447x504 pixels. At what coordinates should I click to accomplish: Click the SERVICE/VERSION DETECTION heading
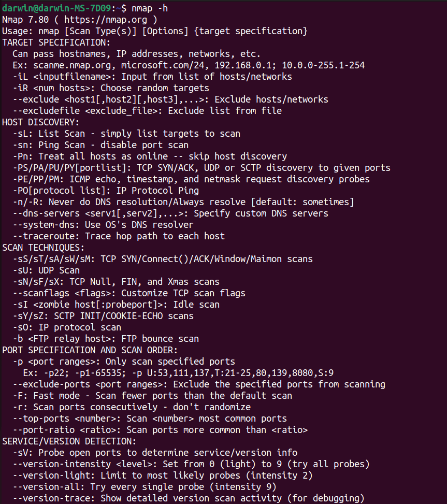pyautogui.click(x=69, y=441)
